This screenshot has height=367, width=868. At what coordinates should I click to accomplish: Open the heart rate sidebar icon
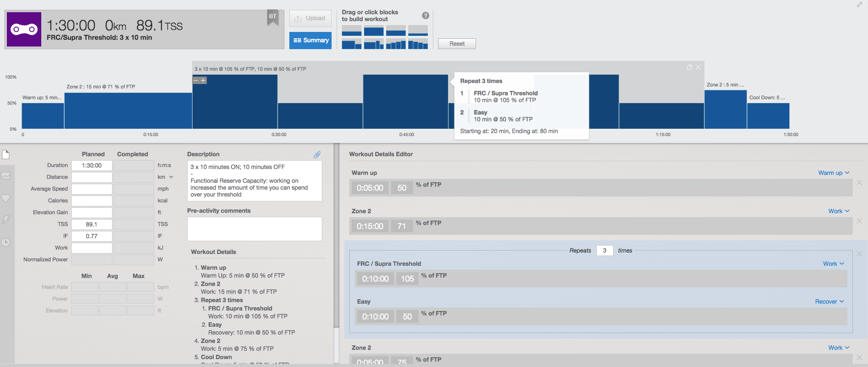point(6,198)
